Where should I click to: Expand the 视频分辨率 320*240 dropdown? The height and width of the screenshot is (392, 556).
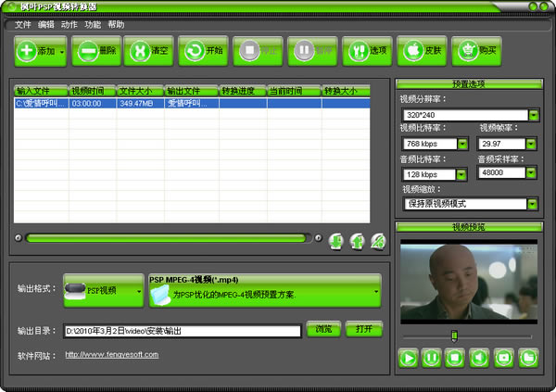click(x=533, y=116)
